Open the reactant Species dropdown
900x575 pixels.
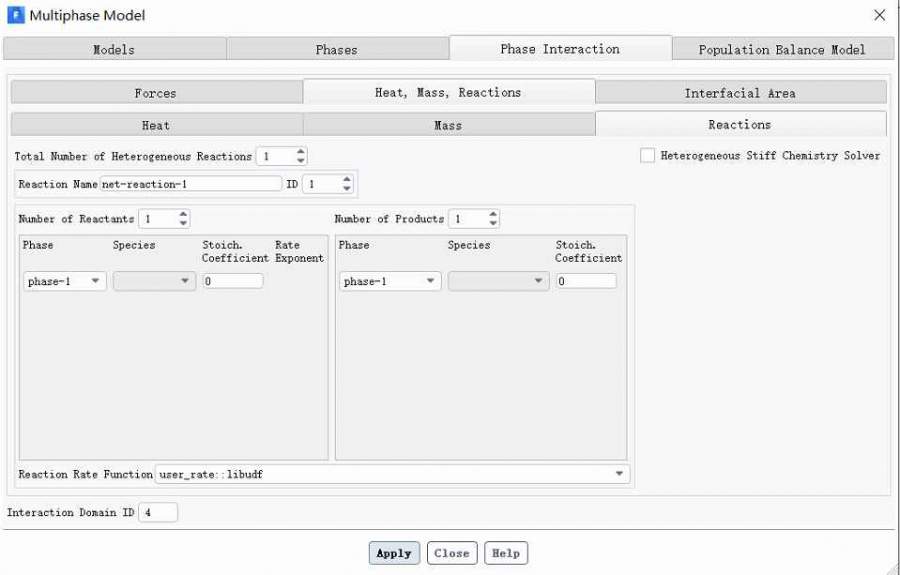point(154,281)
